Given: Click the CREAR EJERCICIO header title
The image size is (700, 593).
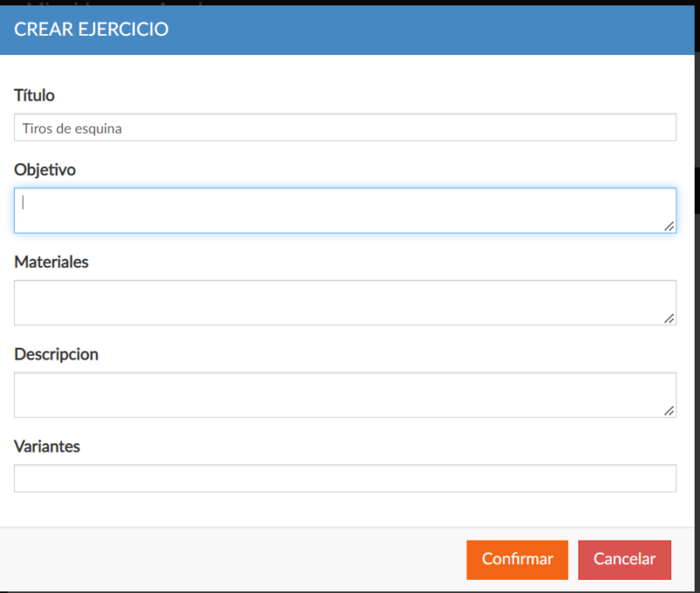Looking at the screenshot, I should [x=91, y=30].
